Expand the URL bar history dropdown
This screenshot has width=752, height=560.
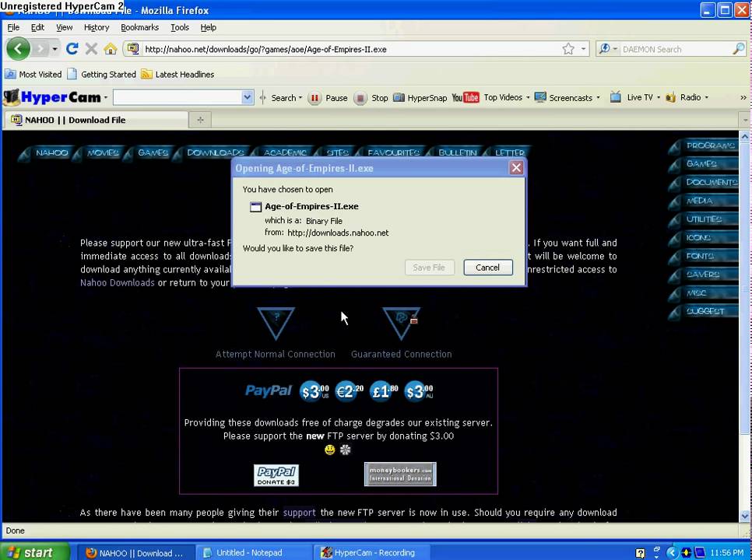point(583,49)
